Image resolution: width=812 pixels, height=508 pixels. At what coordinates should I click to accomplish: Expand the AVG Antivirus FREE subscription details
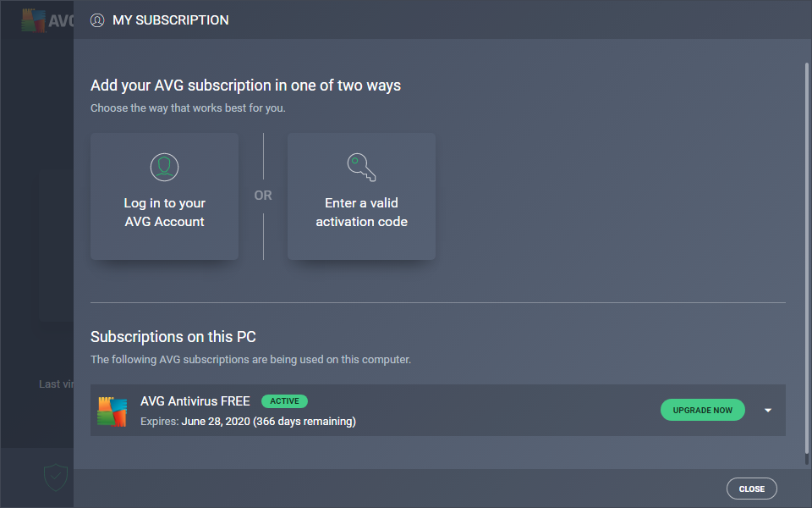768,411
